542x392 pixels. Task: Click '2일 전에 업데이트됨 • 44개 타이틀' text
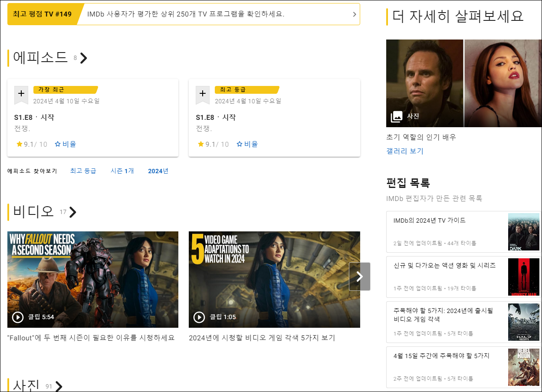pos(435,243)
